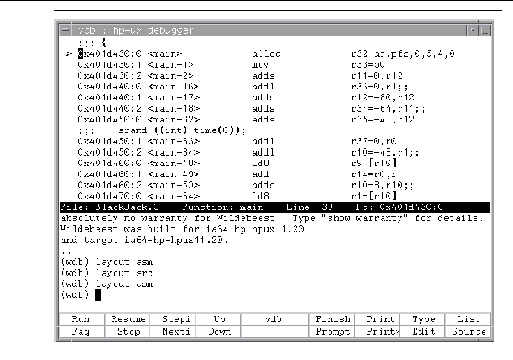
Task: Click 'Function: main' in the status bar
Action: 223,207
